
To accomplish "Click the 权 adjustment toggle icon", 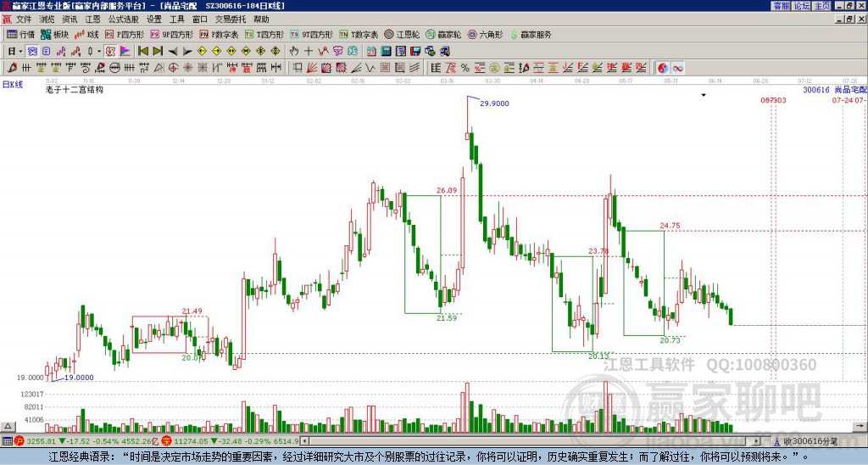I will click(110, 52).
